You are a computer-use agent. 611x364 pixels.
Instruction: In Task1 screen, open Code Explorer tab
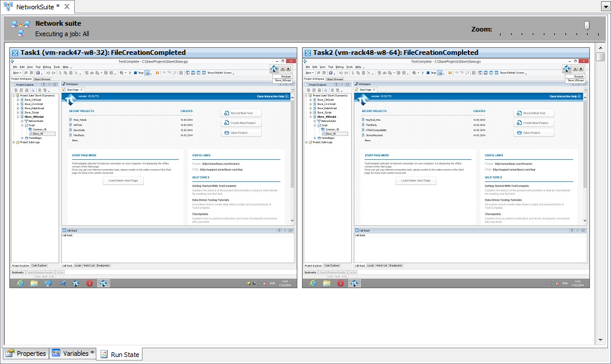39,265
